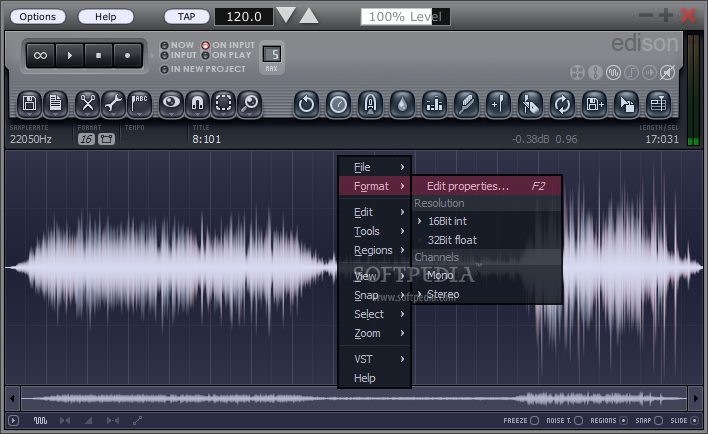This screenshot has width=708, height=434.
Task: Choose Edit properties... menu entry
Action: point(487,186)
